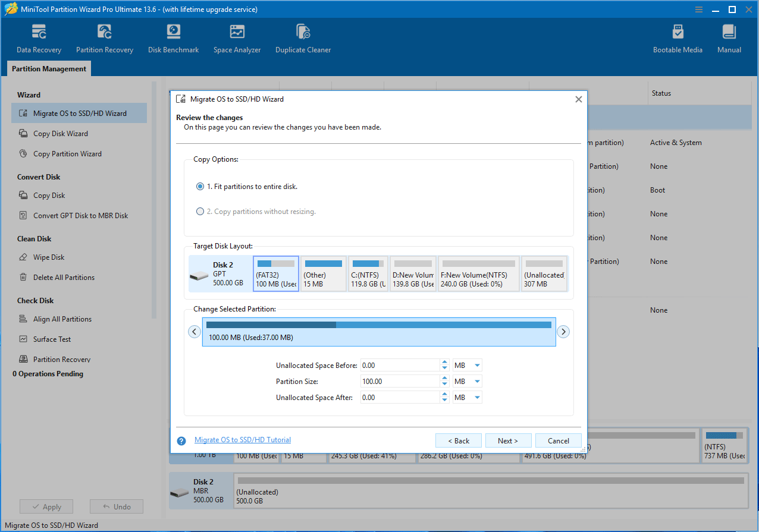The height and width of the screenshot is (532, 759).
Task: Click the hamburger menu icon in title bar
Action: (x=700, y=10)
